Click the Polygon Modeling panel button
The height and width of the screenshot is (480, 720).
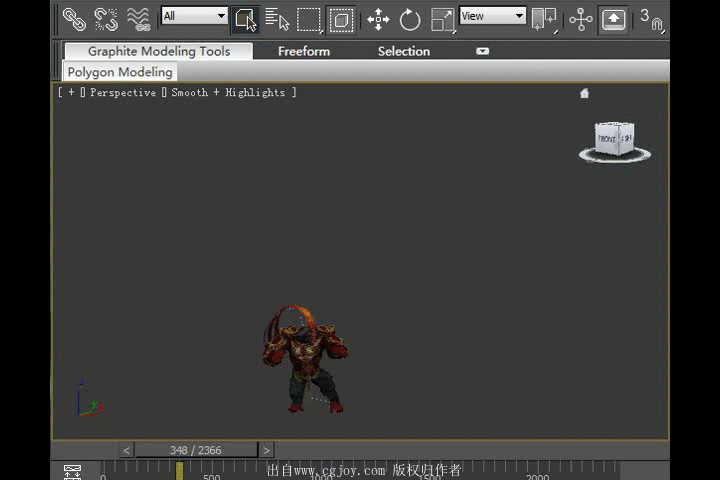[x=120, y=72]
